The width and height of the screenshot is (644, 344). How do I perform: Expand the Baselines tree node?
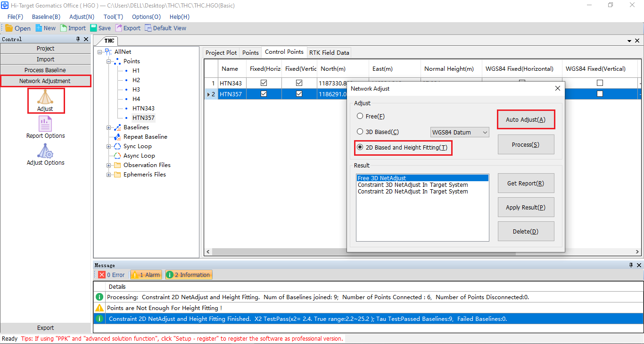click(109, 127)
